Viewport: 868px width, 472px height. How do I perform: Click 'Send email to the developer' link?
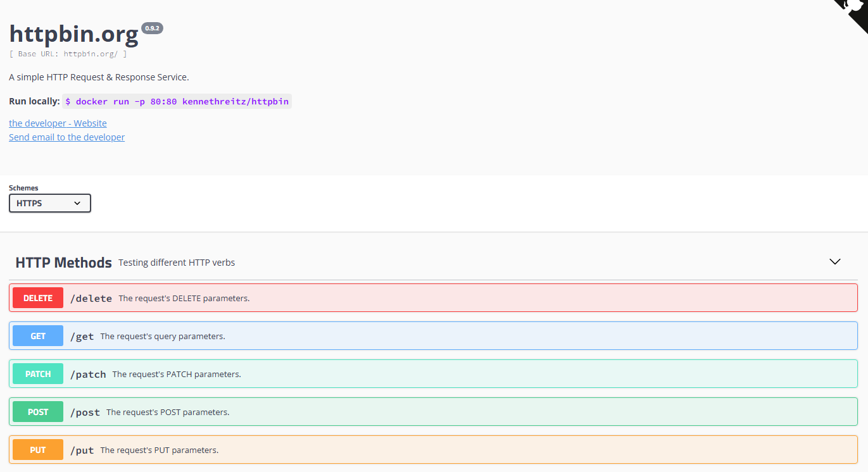click(66, 137)
